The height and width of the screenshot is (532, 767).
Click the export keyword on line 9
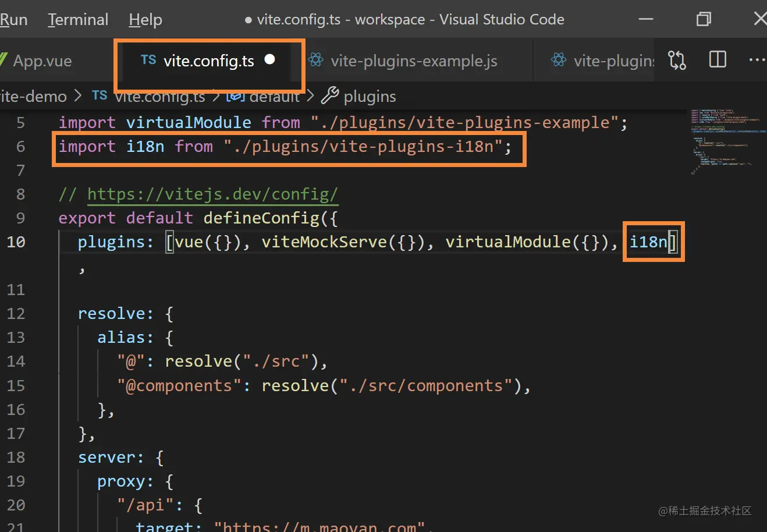87,218
